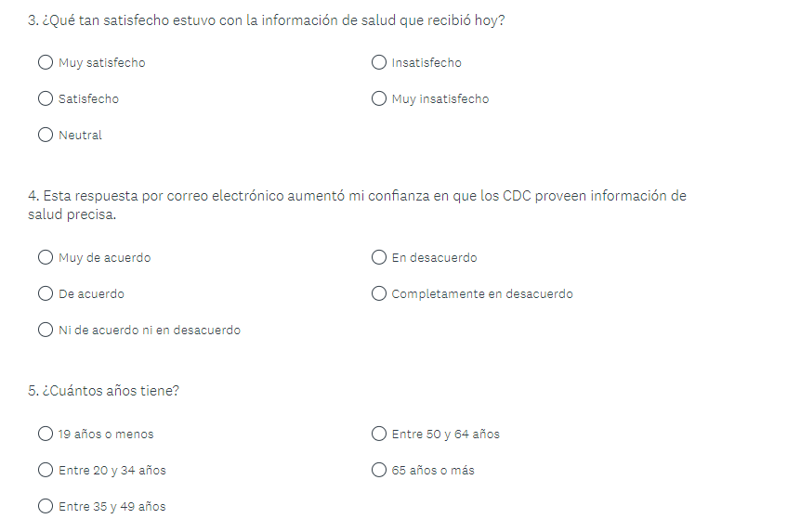Mark "Muy insatisfecho" as answer
787x532 pixels.
(379, 99)
